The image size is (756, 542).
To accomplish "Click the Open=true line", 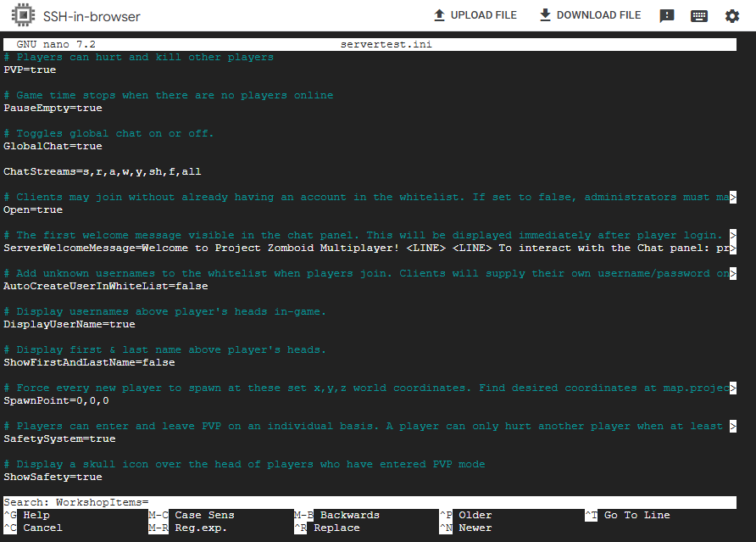I will (x=33, y=210).
